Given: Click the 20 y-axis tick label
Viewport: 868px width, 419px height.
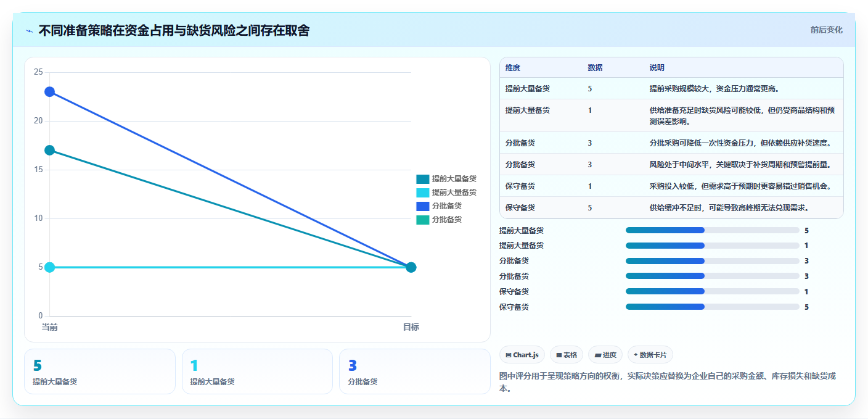Looking at the screenshot, I should [38, 121].
